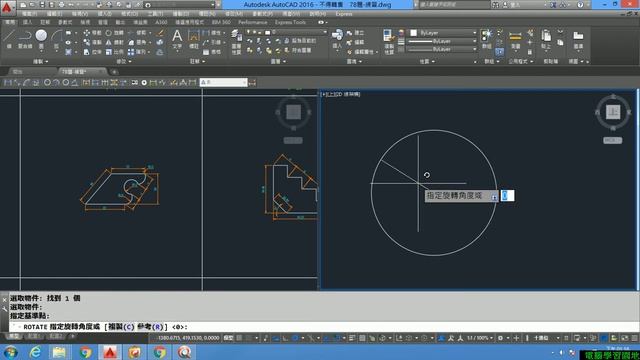640x360 pixels.
Task: Switch to the BIM 360 ribbon tab
Action: coord(221,22)
